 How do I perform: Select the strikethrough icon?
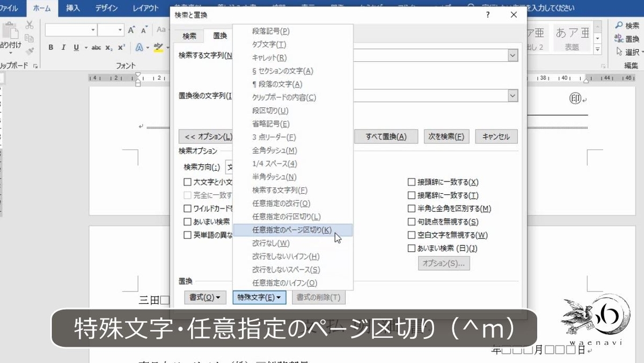(x=96, y=47)
